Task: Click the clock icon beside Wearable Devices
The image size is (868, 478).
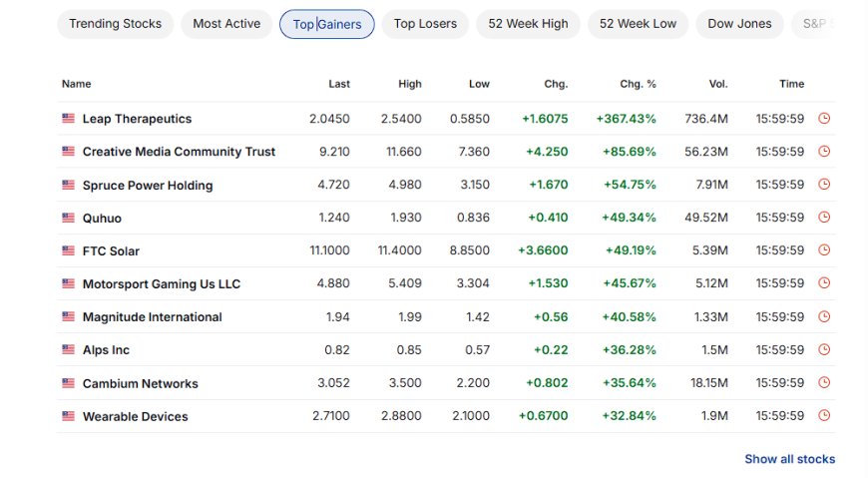Action: [824, 415]
